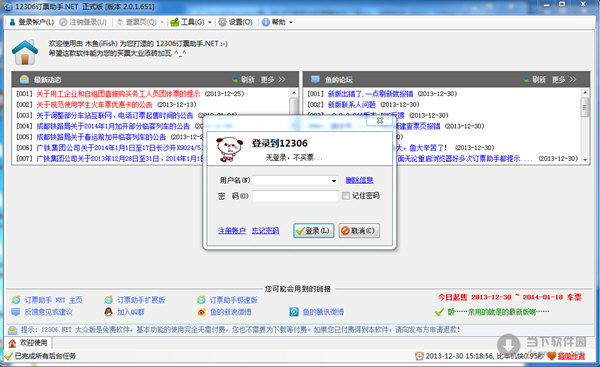The image size is (600, 367).
Task: Click 更多 >> in latest news panel
Action: click(x=273, y=80)
